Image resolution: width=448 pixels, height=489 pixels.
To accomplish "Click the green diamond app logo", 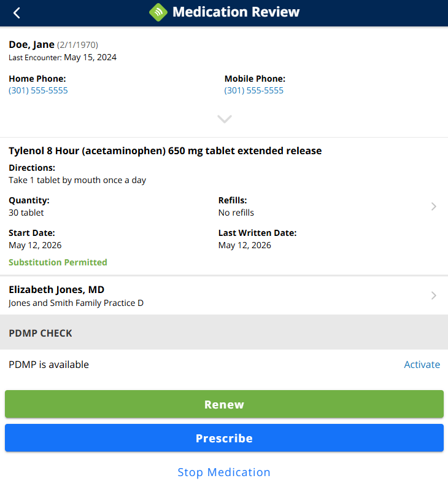I will 158,12.
